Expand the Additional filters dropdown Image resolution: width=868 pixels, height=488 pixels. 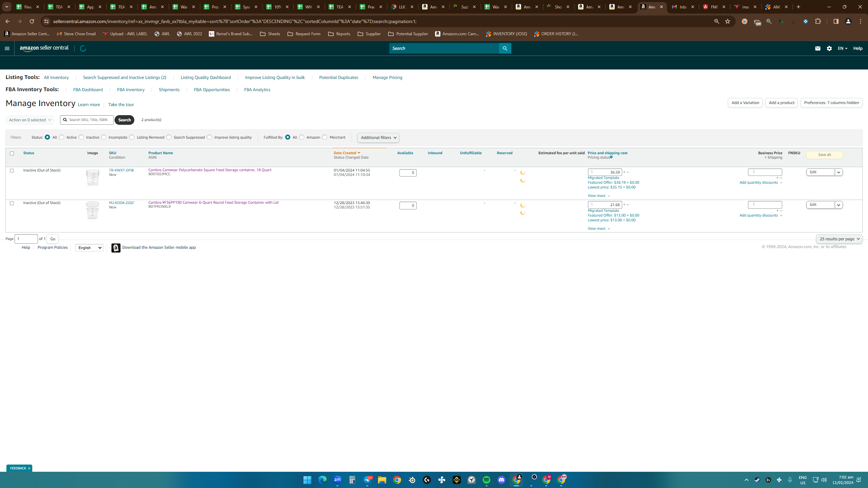pos(378,138)
